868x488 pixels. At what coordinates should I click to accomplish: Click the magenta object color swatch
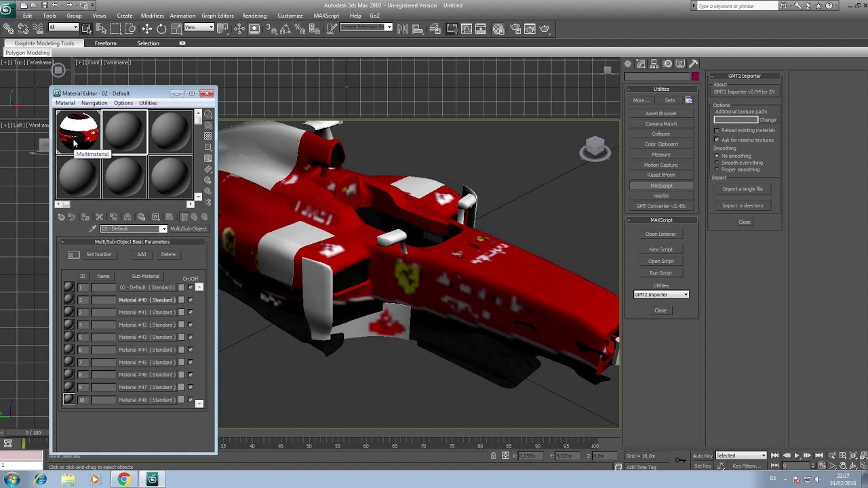[x=695, y=76]
